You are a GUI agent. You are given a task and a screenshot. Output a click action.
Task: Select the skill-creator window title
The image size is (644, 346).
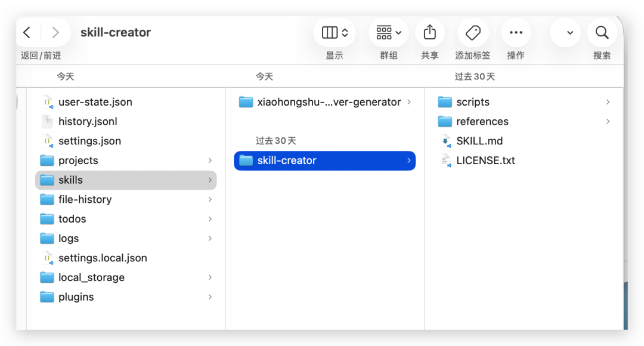click(116, 32)
